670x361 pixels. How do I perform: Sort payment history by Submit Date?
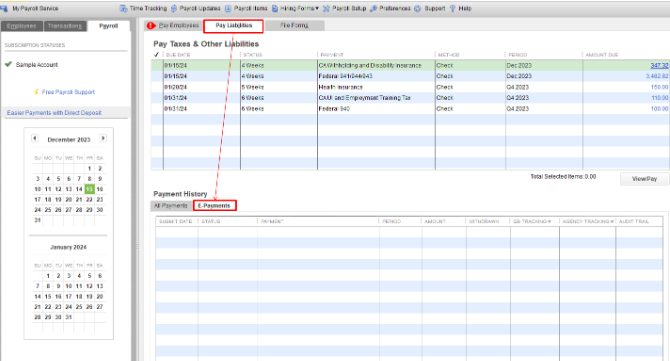pyautogui.click(x=175, y=221)
